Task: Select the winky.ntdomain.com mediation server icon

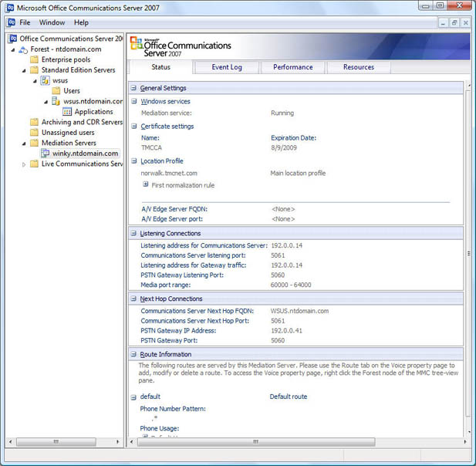Action: (45, 153)
